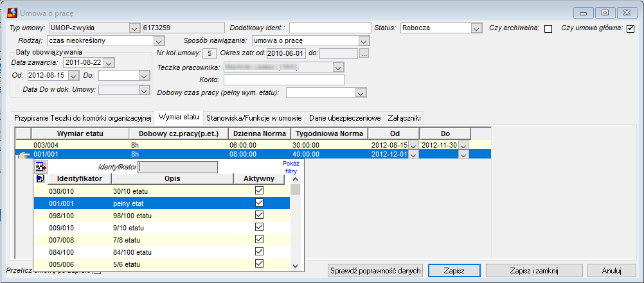Switch to Stanowiska/Funkcje w umowie tab
The image size is (644, 283).
point(255,118)
